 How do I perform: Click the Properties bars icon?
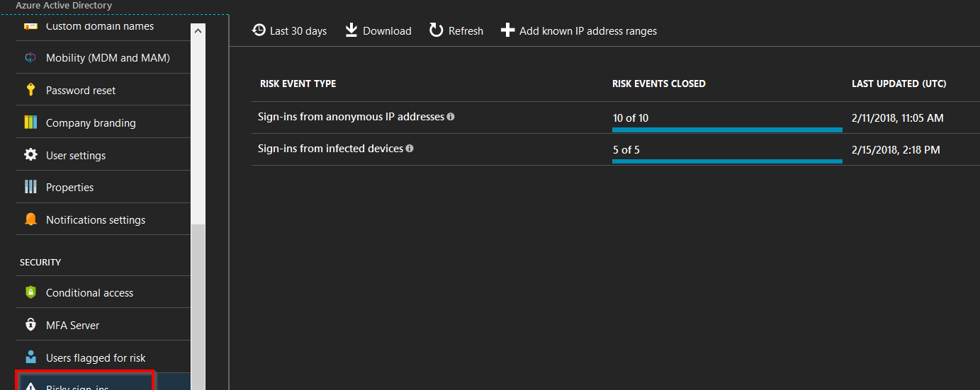coord(30,187)
